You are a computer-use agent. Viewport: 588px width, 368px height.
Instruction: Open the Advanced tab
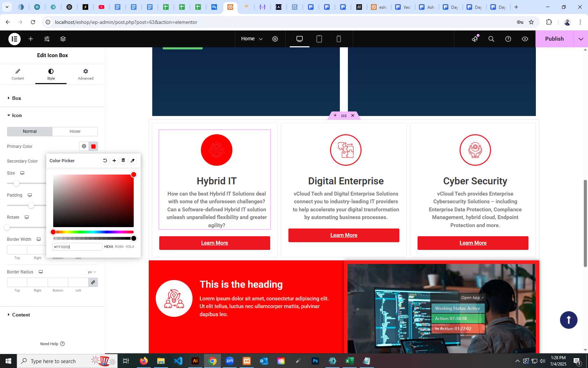click(x=86, y=74)
